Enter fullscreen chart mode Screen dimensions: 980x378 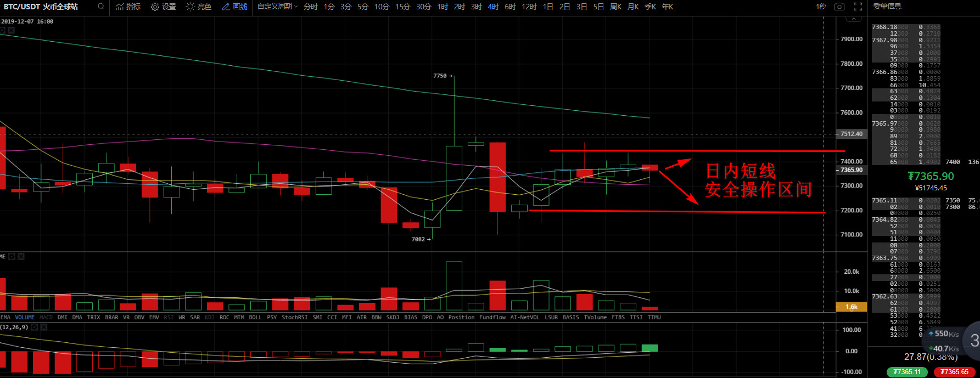point(858,7)
